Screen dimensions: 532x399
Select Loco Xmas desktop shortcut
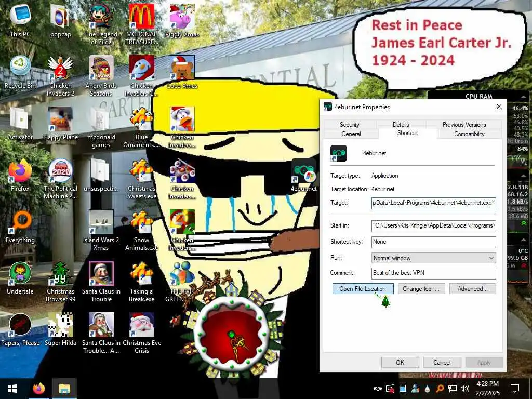[182, 72]
